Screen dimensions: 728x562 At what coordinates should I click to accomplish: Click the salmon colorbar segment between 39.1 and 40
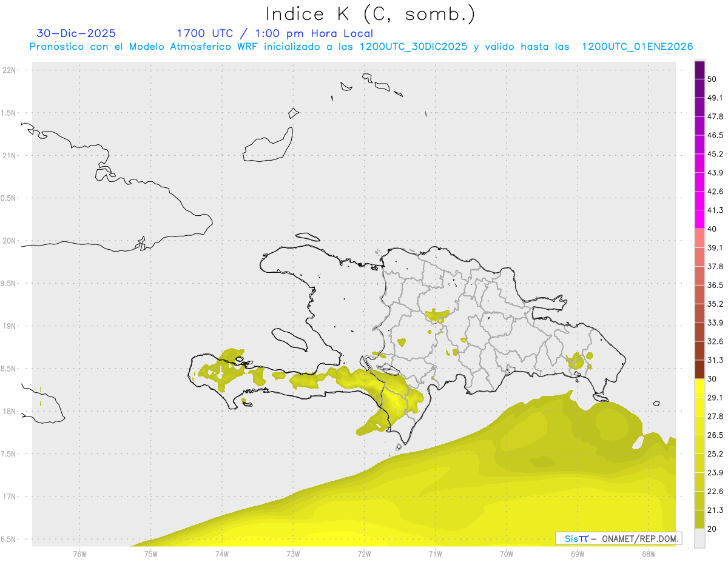[x=699, y=238]
